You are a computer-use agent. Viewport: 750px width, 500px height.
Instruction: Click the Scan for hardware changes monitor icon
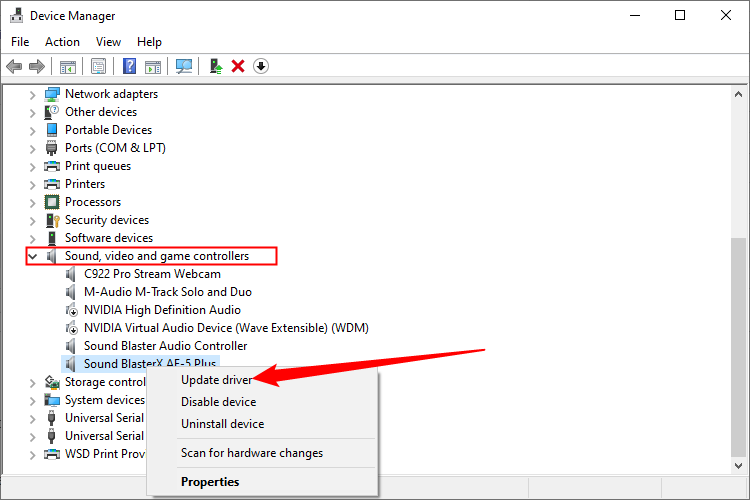(x=184, y=66)
